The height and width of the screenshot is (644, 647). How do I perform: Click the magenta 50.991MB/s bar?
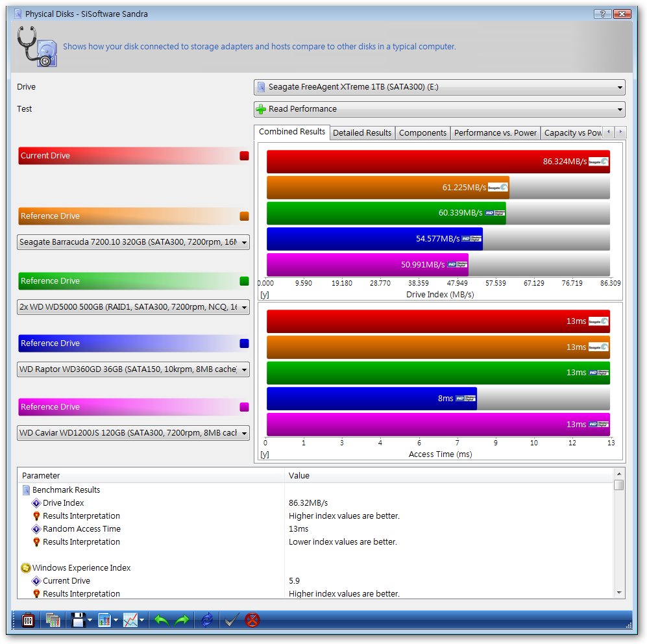pyautogui.click(x=368, y=265)
